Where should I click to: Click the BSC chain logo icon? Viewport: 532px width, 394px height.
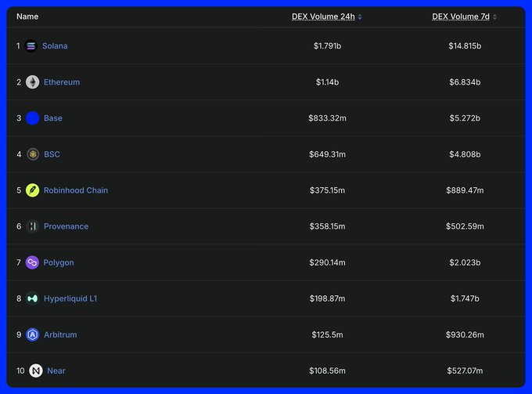(33, 154)
